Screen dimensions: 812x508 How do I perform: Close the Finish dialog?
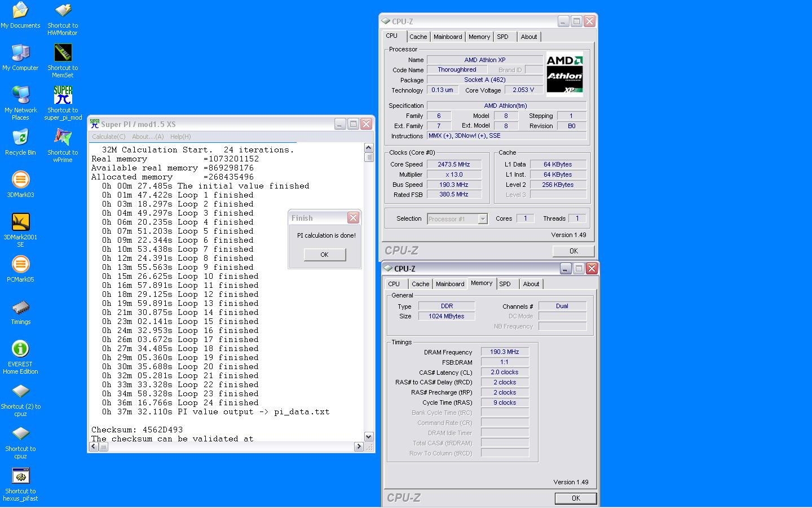pos(353,217)
